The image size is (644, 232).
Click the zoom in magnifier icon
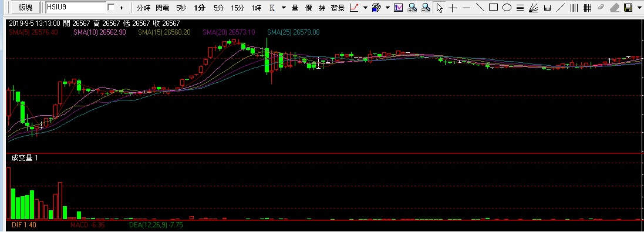pos(412,8)
